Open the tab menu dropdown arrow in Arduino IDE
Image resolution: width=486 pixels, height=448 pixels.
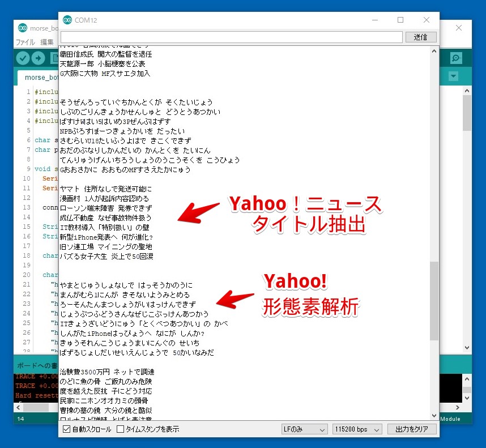coord(454,76)
